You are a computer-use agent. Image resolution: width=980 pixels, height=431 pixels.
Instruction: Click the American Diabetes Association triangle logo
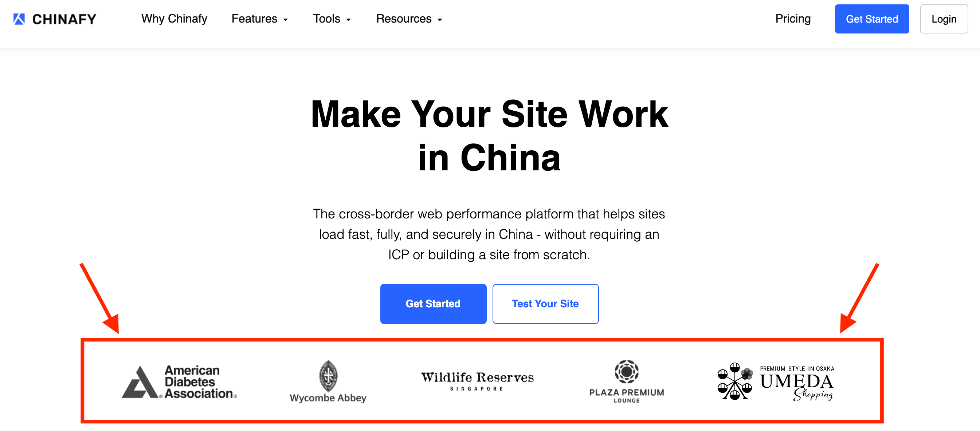pyautogui.click(x=140, y=382)
